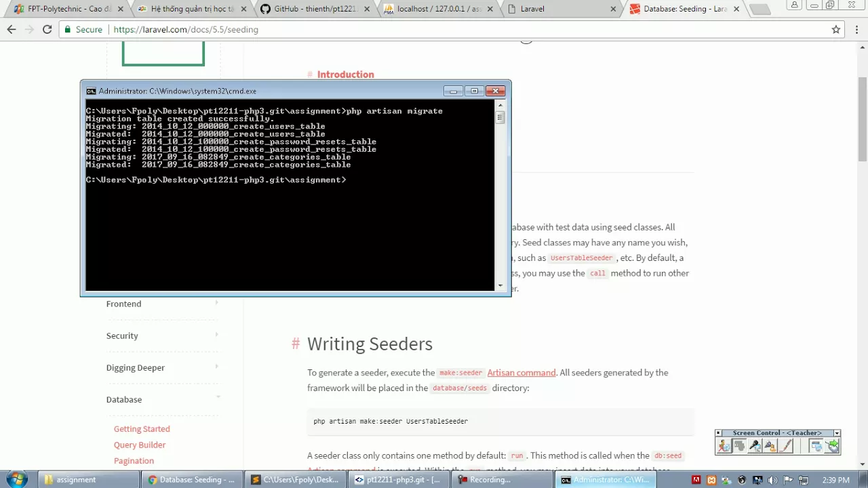Open the Getting Started docs link

[142, 429]
